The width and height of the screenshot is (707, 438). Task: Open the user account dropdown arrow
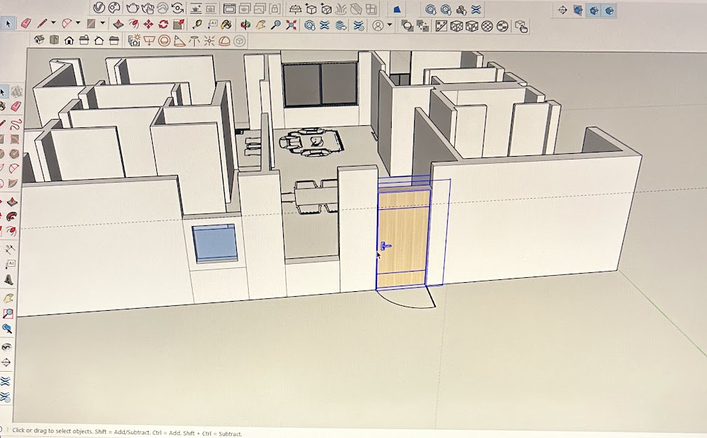click(390, 25)
